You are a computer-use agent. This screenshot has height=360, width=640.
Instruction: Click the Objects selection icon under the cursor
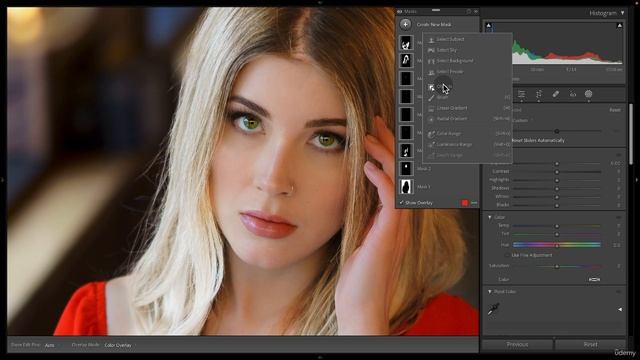[x=431, y=87]
